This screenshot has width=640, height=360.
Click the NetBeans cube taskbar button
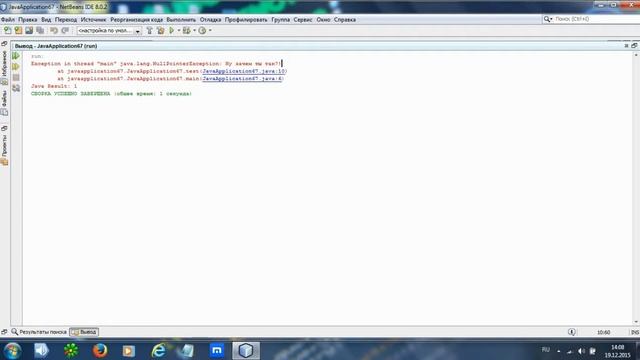pos(246,351)
